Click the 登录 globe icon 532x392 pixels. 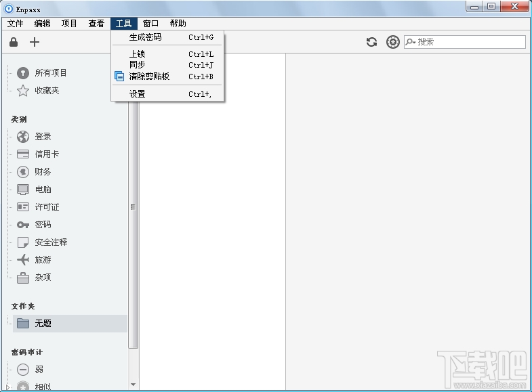tap(23, 137)
